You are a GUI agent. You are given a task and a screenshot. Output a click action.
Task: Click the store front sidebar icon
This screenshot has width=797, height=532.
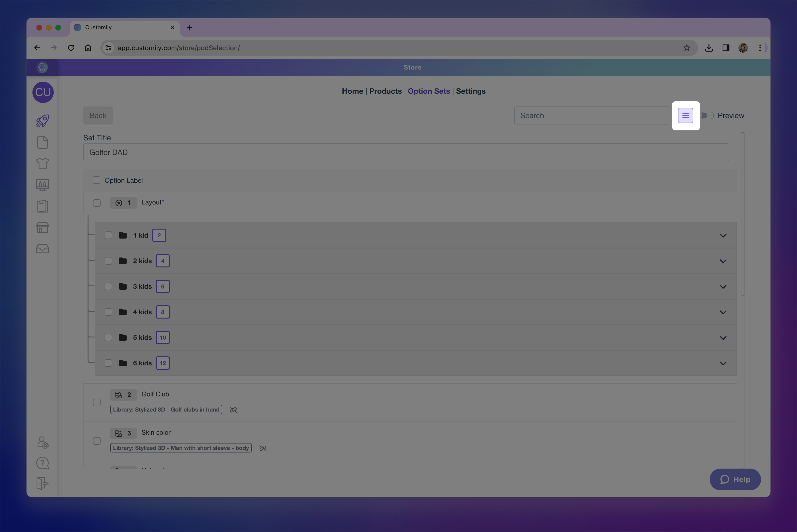click(x=42, y=227)
